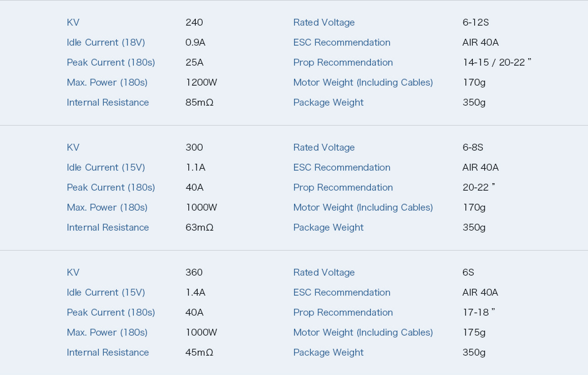Select the 45mΩ internal resistance value

point(200,352)
